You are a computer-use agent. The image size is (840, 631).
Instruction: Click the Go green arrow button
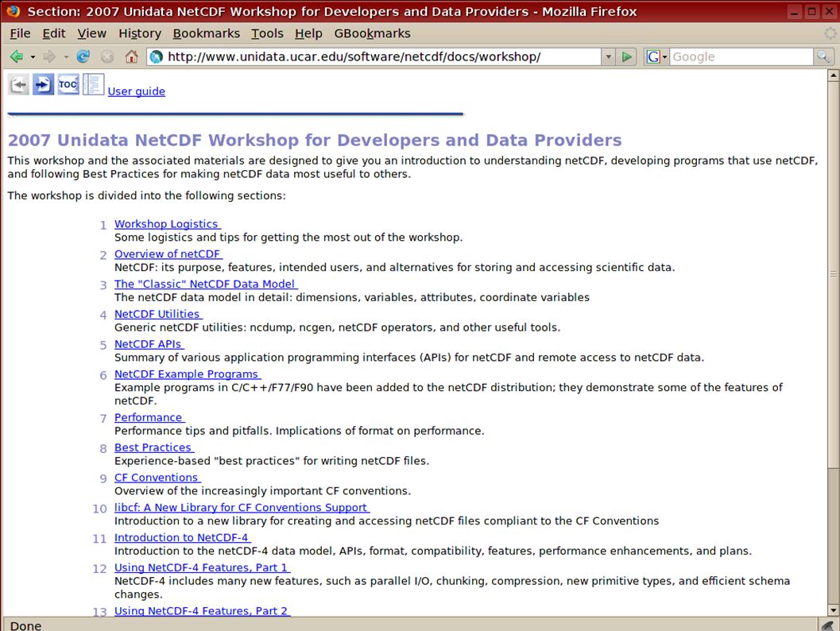point(626,56)
